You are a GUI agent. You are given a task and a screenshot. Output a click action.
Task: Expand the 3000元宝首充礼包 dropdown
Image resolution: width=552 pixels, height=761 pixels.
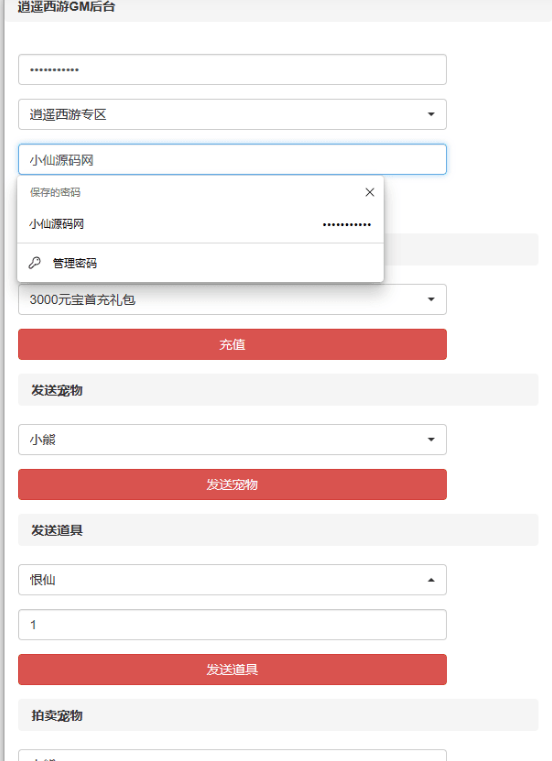tap(232, 299)
